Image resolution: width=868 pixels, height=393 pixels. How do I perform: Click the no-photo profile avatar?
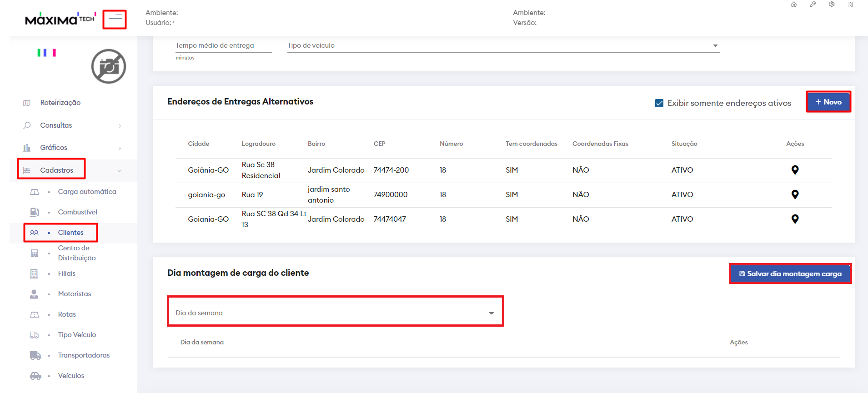click(x=108, y=66)
